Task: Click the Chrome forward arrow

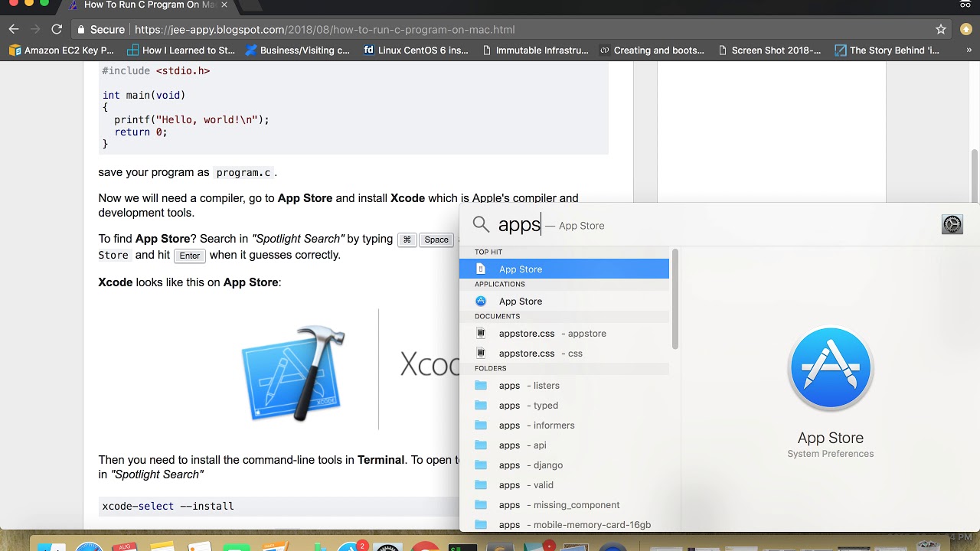Action: (35, 30)
